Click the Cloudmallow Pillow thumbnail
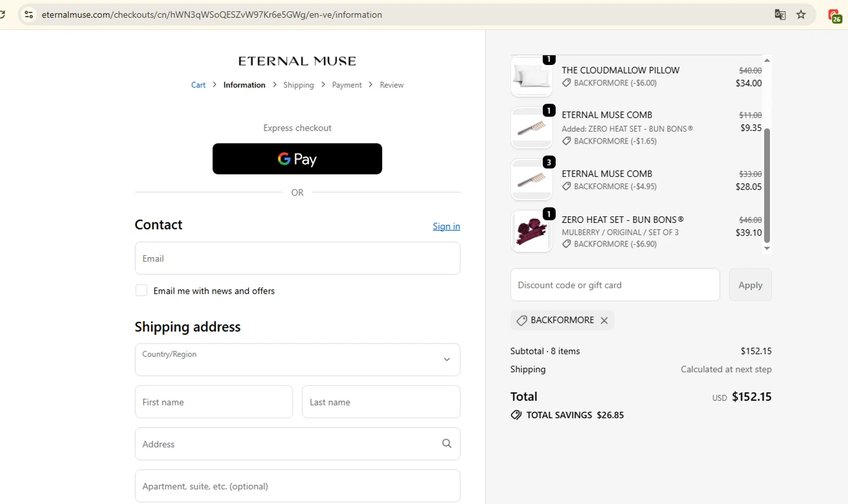 pos(531,76)
